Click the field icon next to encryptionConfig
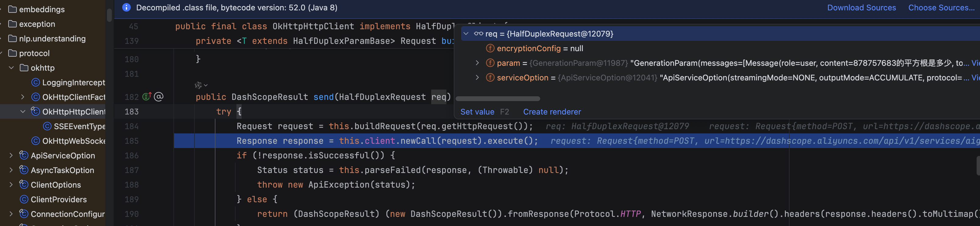The width and height of the screenshot is (980, 226). pyautogui.click(x=490, y=48)
